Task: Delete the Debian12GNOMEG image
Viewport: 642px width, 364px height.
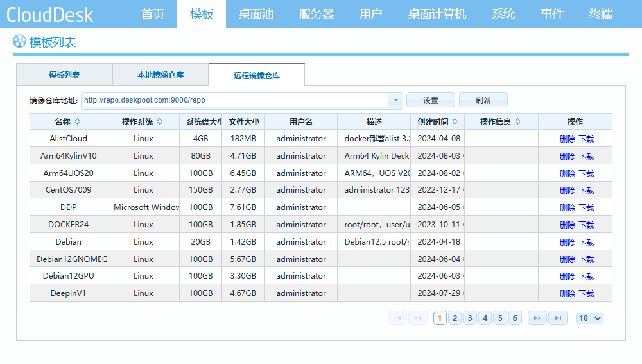Action: point(568,259)
